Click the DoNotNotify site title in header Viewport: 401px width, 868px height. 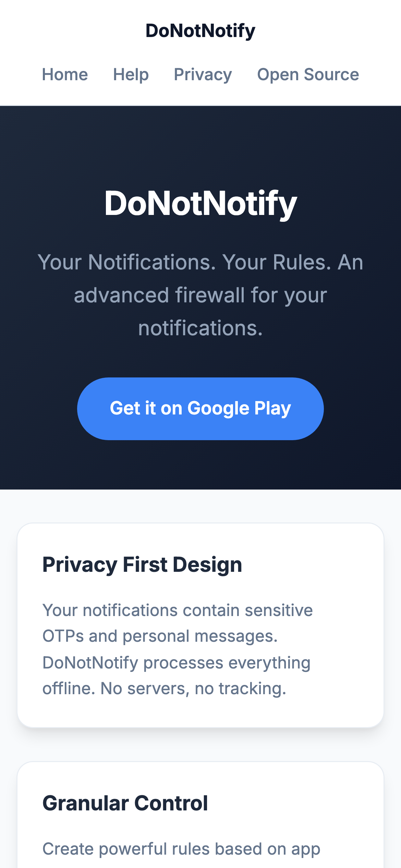point(200,31)
